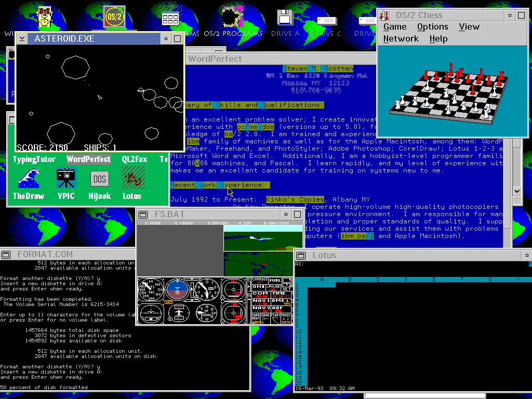532x399 pixels.
Task: Open Help menu in OS/2 Chess
Action: [438, 39]
